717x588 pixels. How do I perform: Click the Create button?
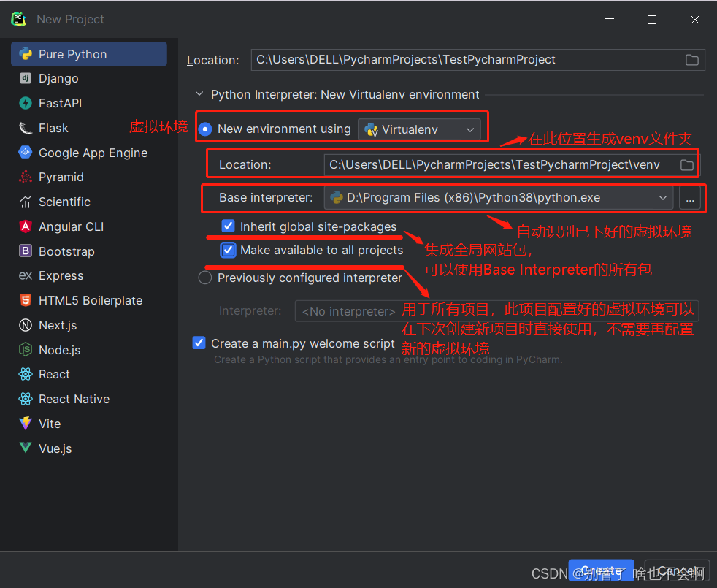click(601, 570)
